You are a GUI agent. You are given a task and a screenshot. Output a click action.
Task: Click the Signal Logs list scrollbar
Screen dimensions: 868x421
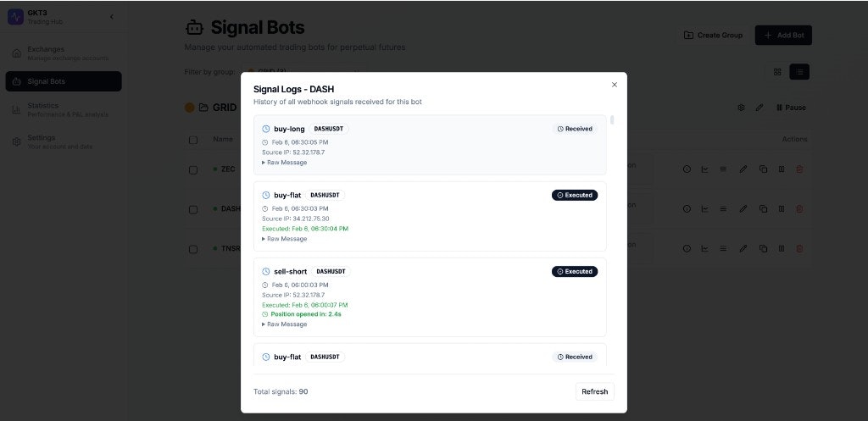point(612,121)
